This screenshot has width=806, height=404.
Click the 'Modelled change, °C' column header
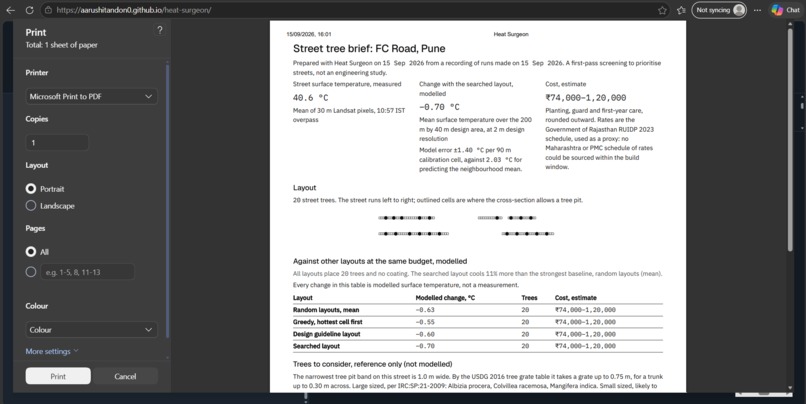[x=445, y=298]
